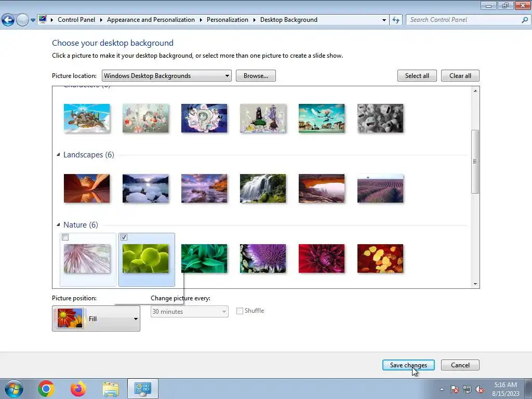Select the rock arch landscape wallpaper
This screenshot has width=532, height=399.
[x=322, y=188]
